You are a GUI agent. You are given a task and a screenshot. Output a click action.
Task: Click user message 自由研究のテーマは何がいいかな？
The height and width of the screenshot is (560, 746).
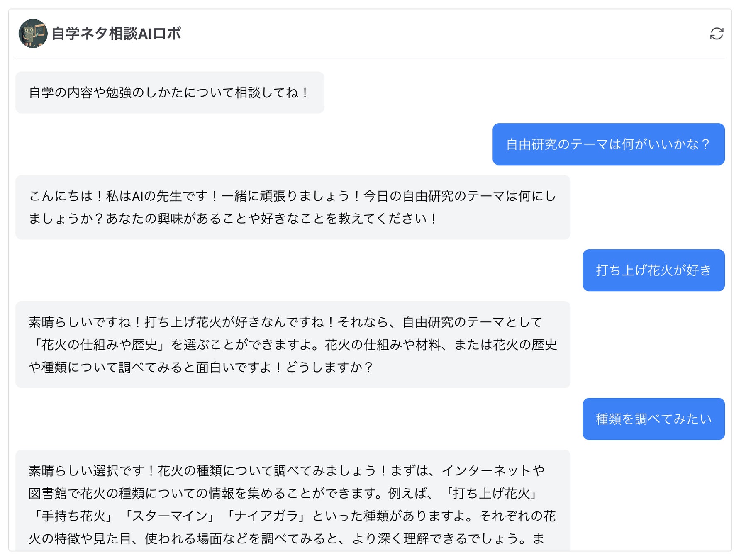(x=608, y=144)
